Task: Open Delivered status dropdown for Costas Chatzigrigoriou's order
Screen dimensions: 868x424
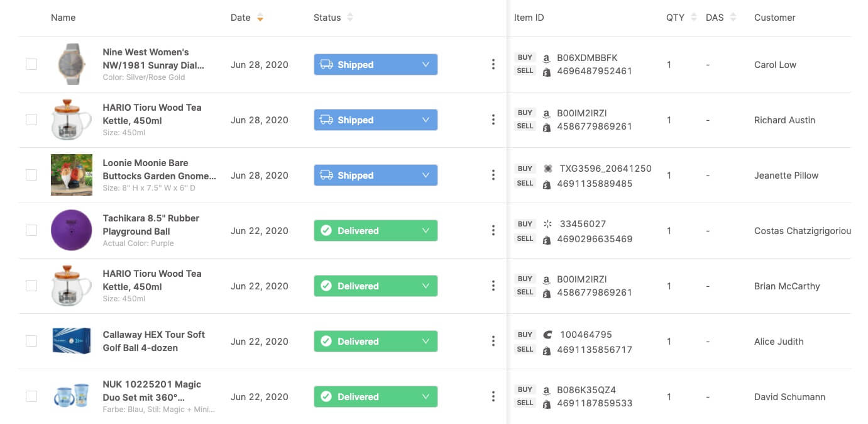Action: (376, 230)
